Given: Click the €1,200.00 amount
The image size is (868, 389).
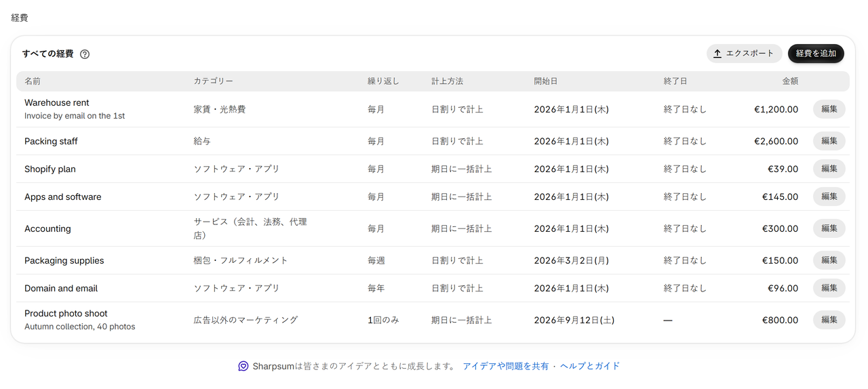Looking at the screenshot, I should pyautogui.click(x=776, y=109).
